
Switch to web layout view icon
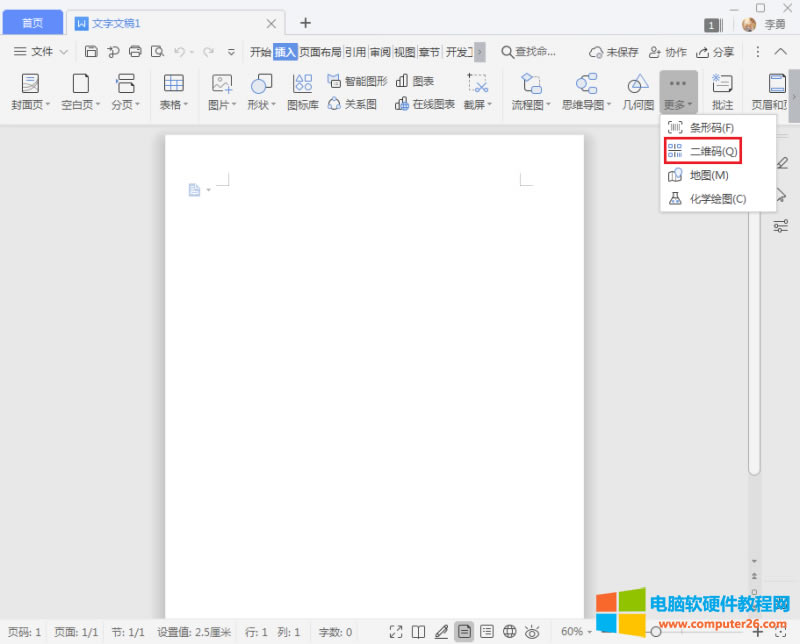tap(510, 632)
